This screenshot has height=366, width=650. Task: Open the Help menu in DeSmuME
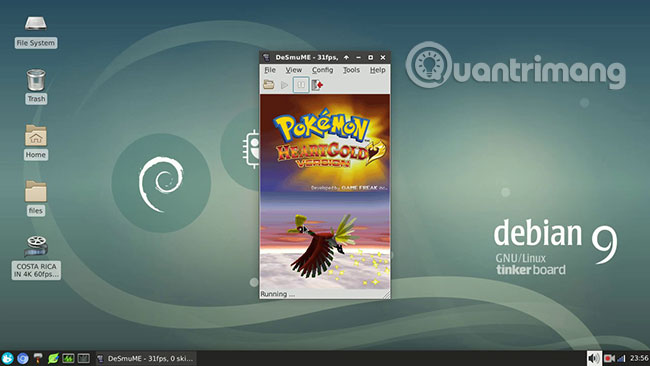click(x=378, y=70)
